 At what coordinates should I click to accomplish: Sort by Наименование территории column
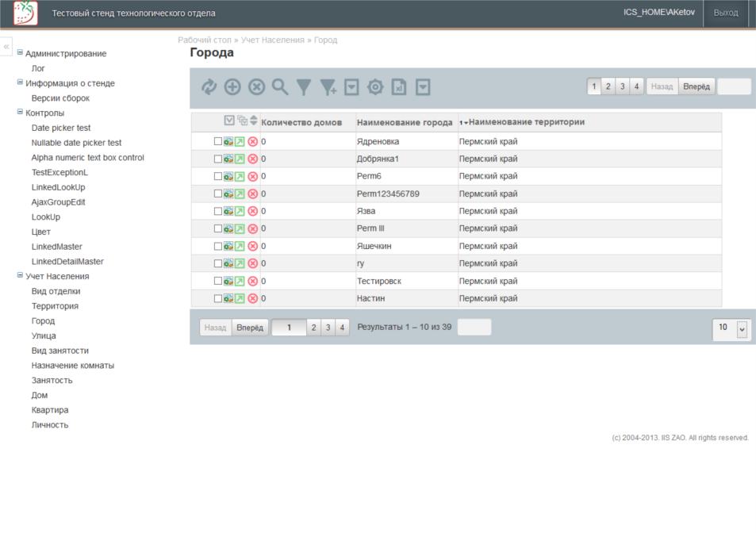click(x=527, y=122)
